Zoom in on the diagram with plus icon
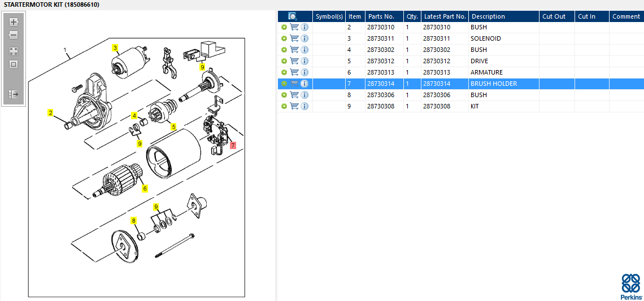This screenshot has height=301, width=644. click(14, 22)
